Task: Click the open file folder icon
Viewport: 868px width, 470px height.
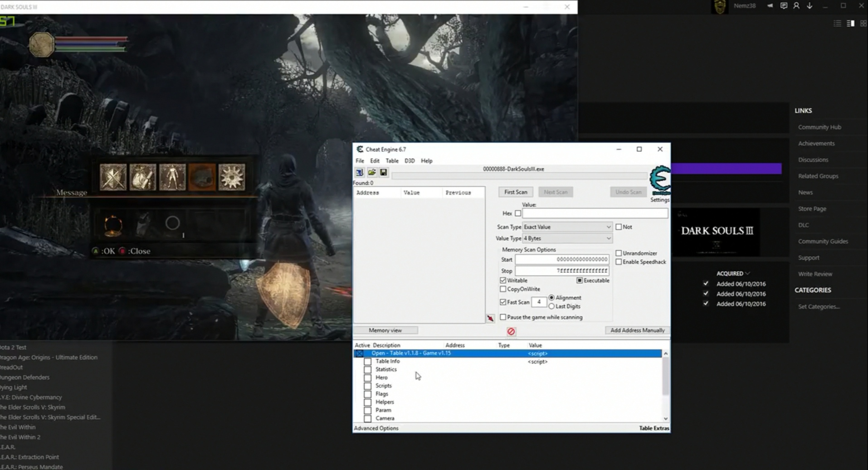Action: click(x=372, y=172)
